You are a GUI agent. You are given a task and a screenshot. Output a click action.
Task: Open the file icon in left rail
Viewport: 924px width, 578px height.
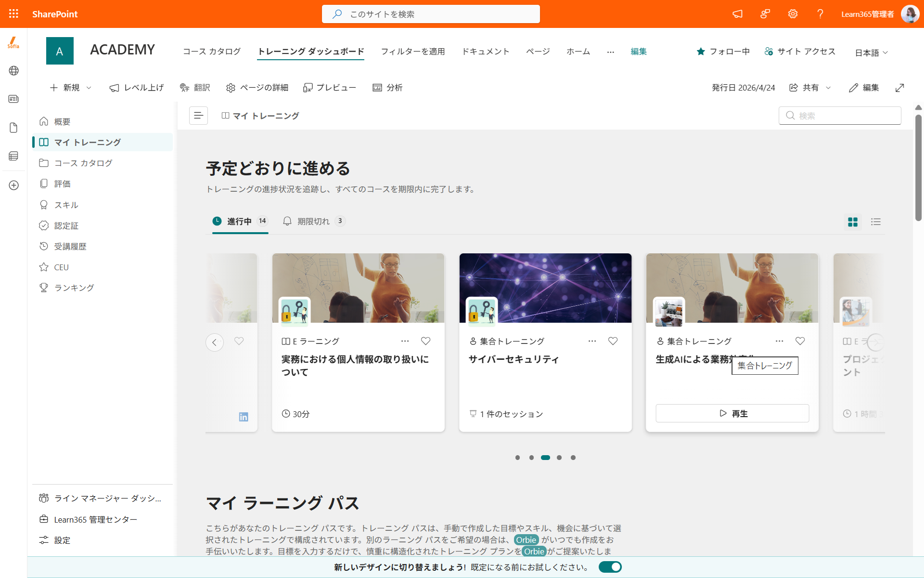pos(13,128)
